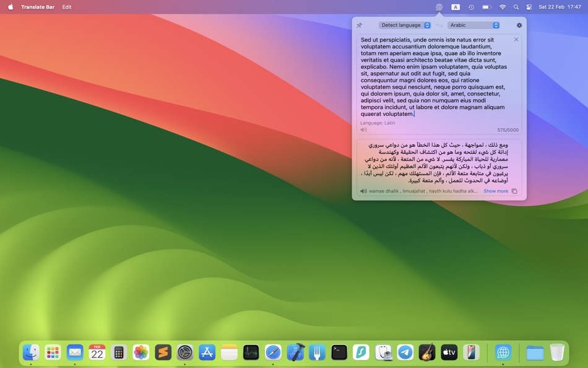
Task: Pin the Translate Bar popup window
Action: pos(359,25)
